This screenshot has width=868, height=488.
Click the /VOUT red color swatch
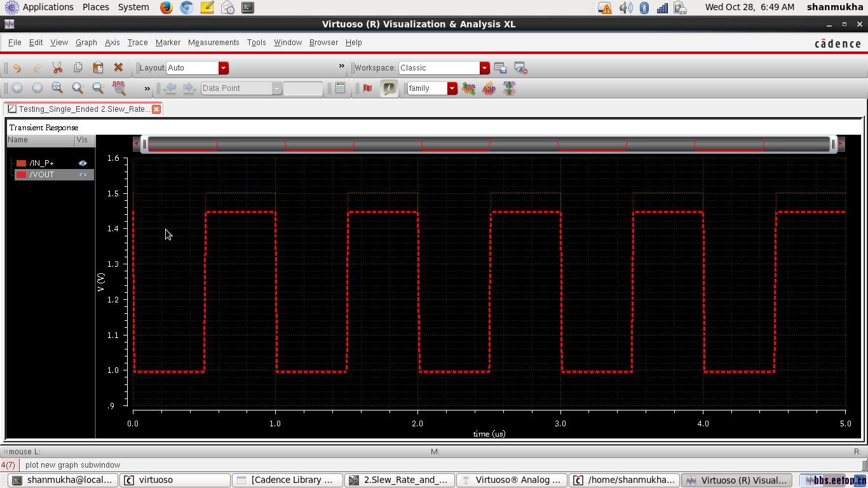coord(21,175)
